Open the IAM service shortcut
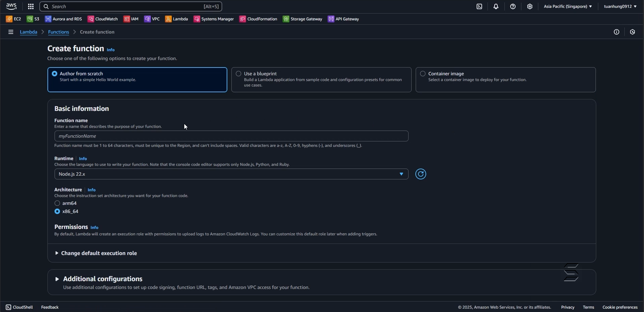 131,19
